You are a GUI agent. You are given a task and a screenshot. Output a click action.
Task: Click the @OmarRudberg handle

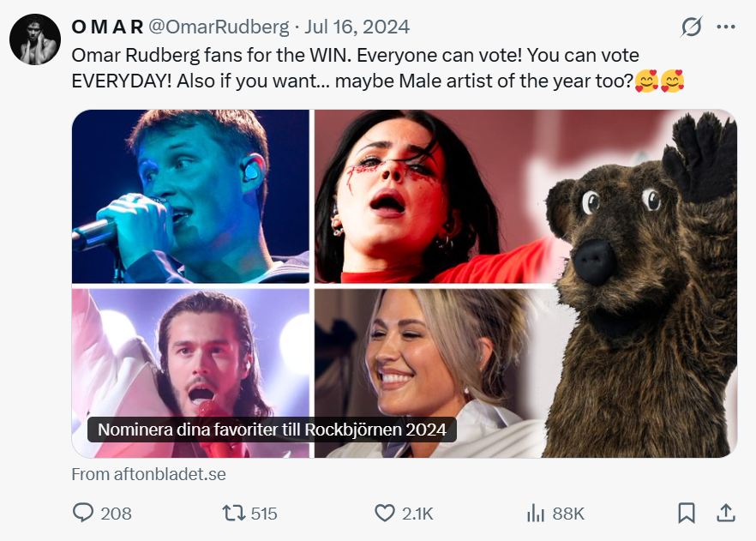(x=219, y=27)
